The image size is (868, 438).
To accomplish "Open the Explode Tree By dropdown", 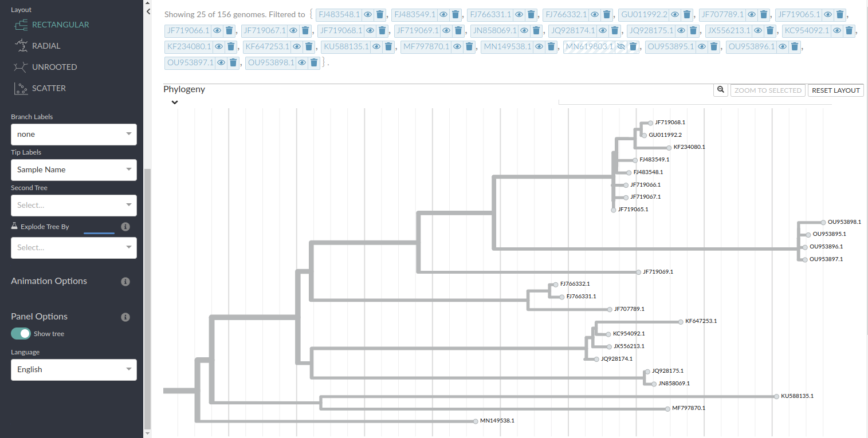I will pyautogui.click(x=74, y=248).
